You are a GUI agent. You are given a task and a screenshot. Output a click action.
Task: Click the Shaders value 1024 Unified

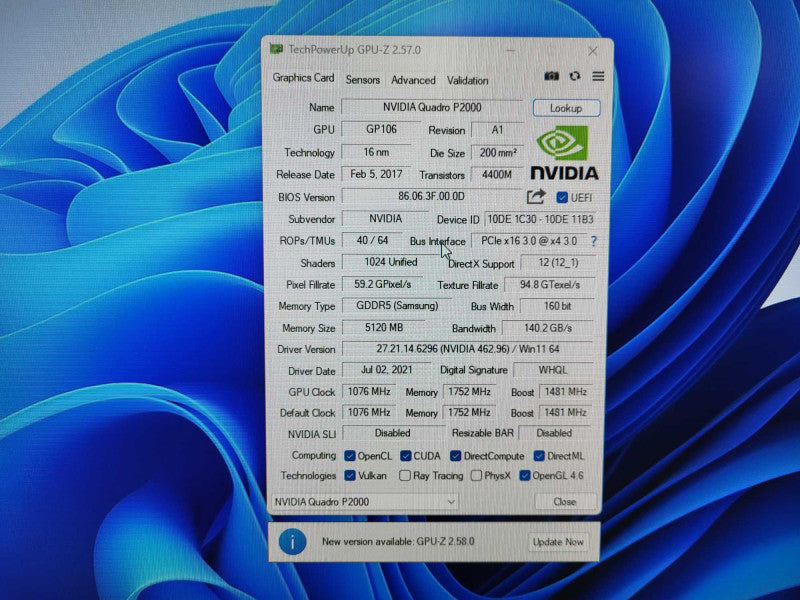pos(390,262)
